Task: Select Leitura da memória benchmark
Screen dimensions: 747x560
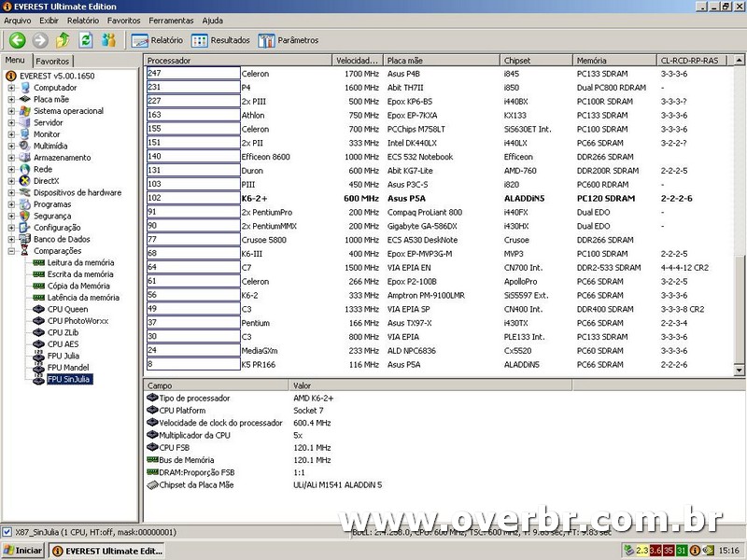Action: coord(79,262)
